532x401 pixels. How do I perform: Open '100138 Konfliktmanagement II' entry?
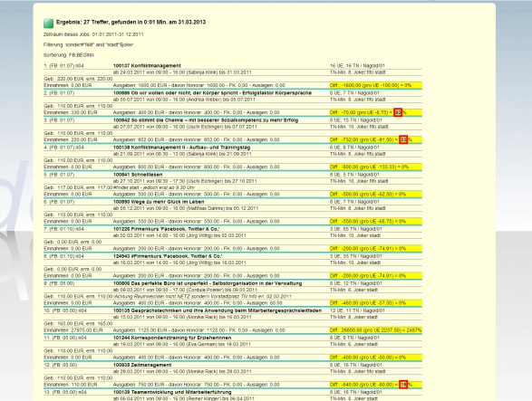click(181, 148)
